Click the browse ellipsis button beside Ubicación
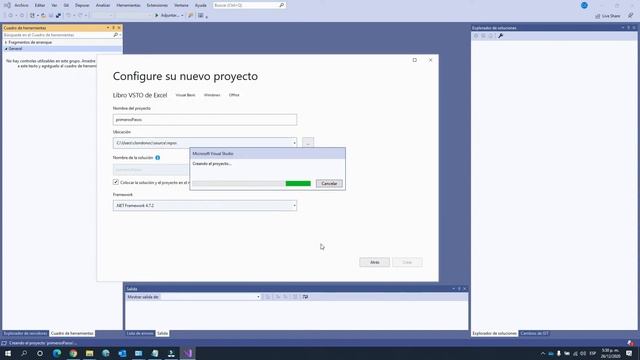 (x=308, y=143)
